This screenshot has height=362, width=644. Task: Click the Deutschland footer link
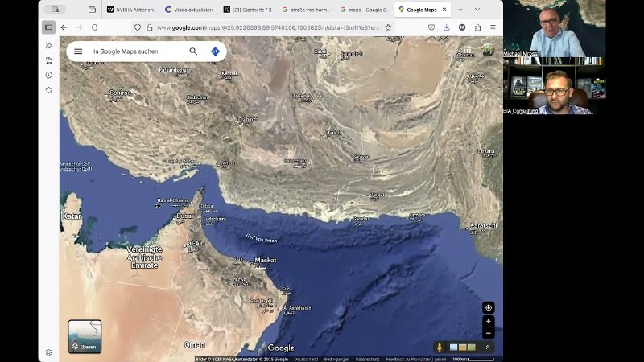coord(306,359)
